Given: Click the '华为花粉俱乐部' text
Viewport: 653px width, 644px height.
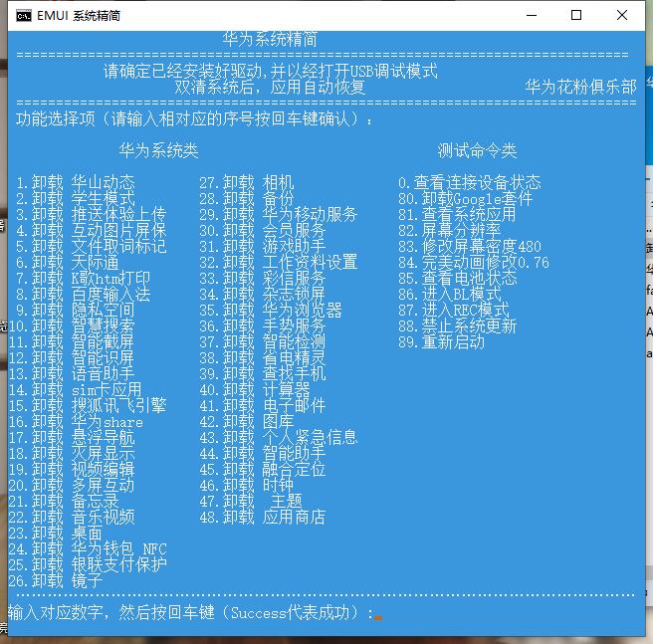Looking at the screenshot, I should point(581,87).
